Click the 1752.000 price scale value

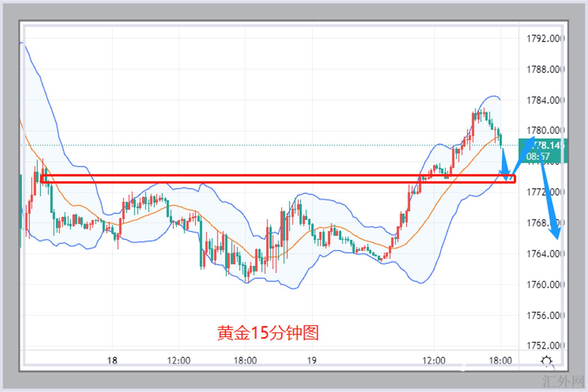(545, 345)
